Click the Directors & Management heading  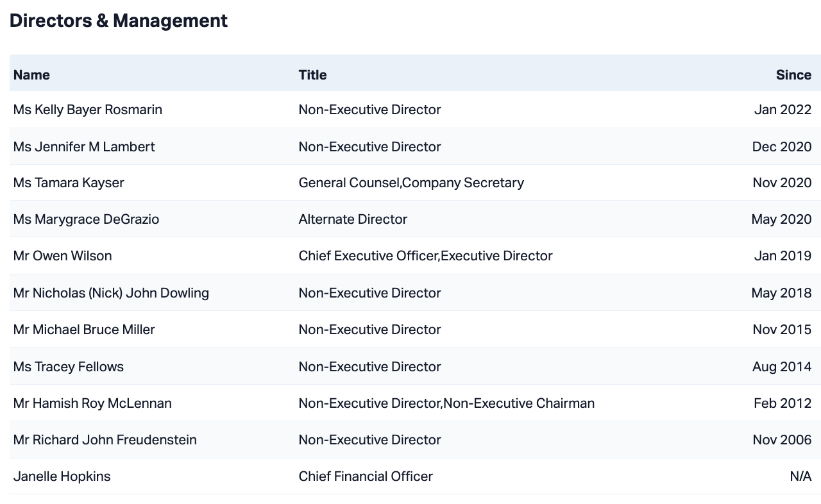pos(119,21)
